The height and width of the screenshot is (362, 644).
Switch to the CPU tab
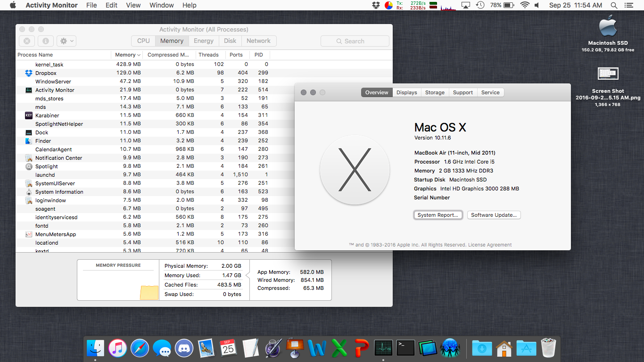point(143,41)
